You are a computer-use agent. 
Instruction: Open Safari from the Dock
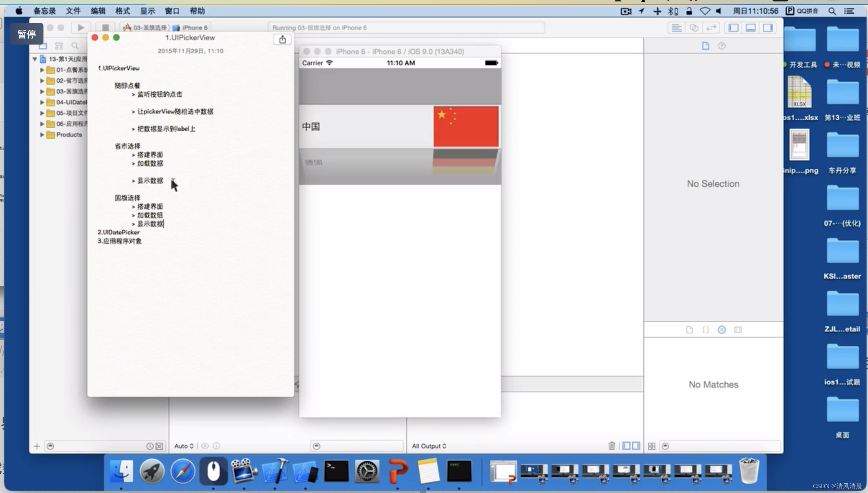pos(183,471)
